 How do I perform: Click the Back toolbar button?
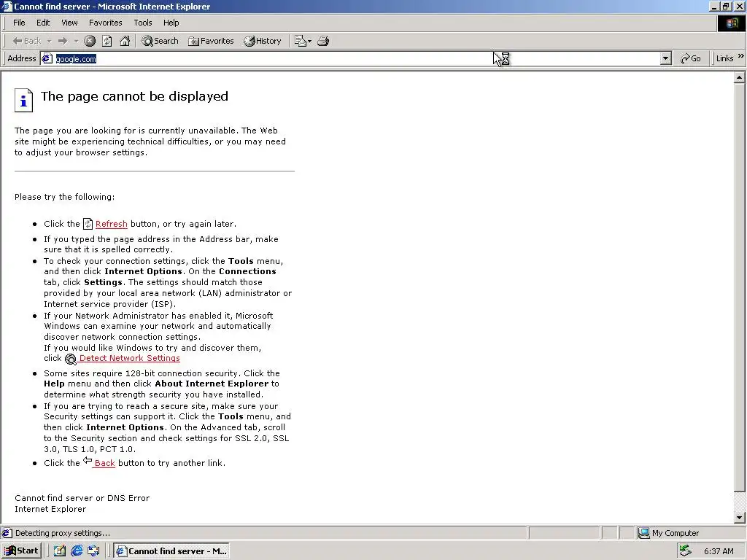27,41
